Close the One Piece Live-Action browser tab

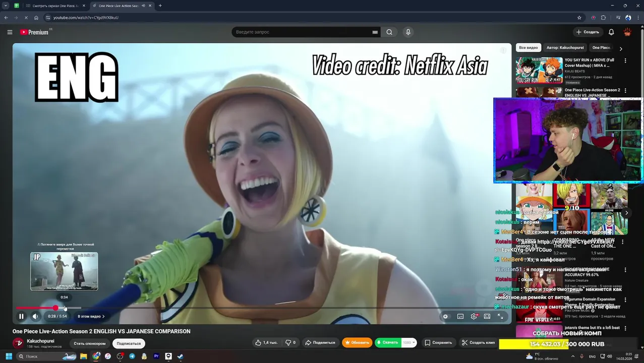pyautogui.click(x=150, y=6)
